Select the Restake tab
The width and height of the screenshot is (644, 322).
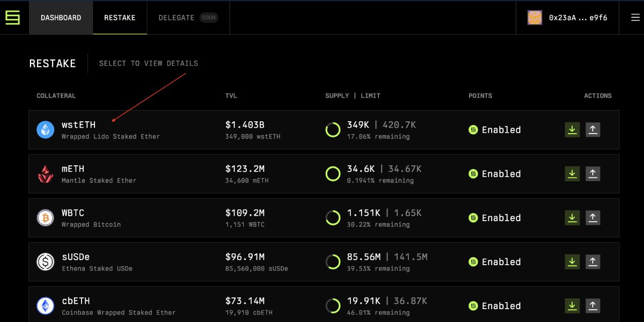(x=120, y=18)
